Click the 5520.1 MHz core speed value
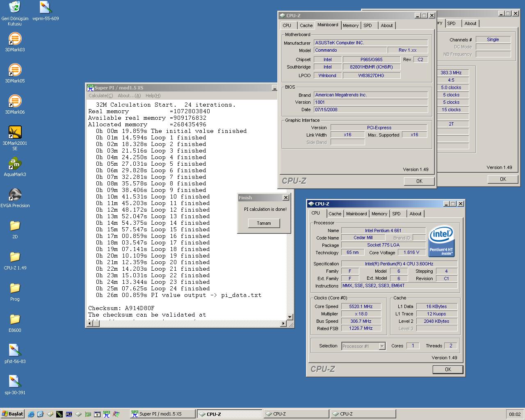 361,306
